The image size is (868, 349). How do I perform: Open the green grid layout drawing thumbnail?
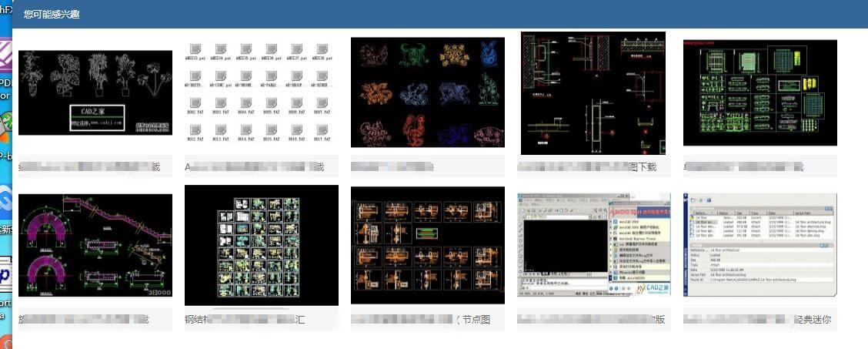pyautogui.click(x=759, y=92)
